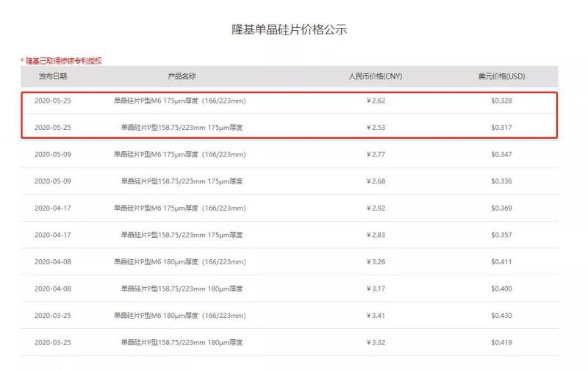588x370 pixels.
Task: Click the ¥2.77 CNY price
Action: (376, 155)
